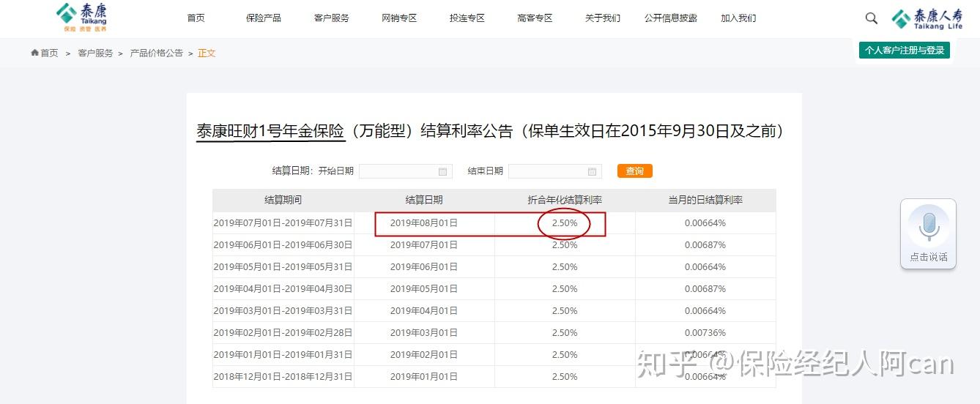980x404 pixels.
Task: Click the 结束日期 input field
Action: pos(555,171)
